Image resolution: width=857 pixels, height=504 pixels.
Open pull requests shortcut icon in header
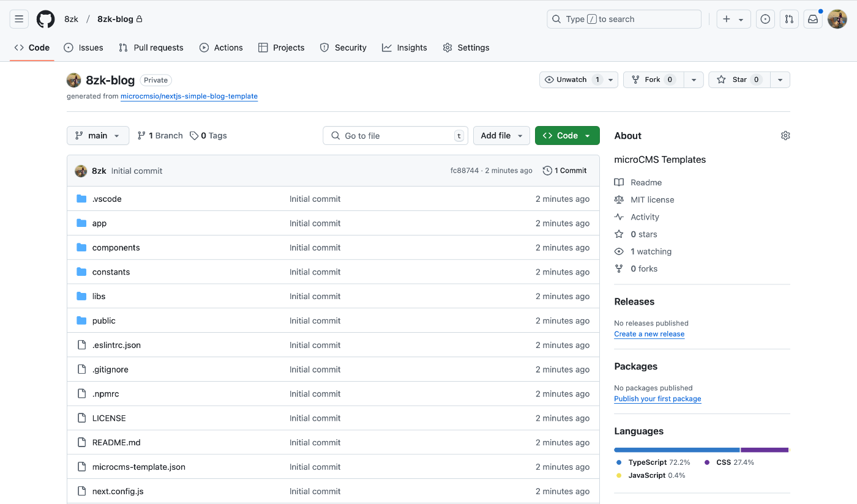point(789,19)
